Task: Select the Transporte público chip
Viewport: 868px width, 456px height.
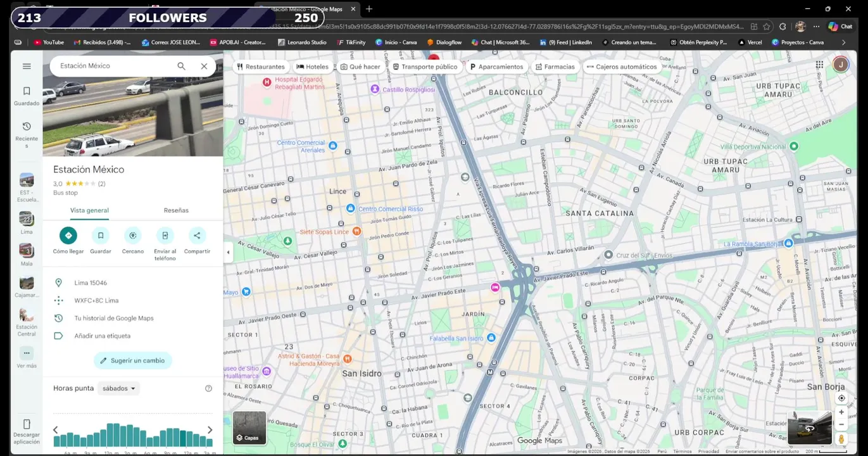Action: 425,66
